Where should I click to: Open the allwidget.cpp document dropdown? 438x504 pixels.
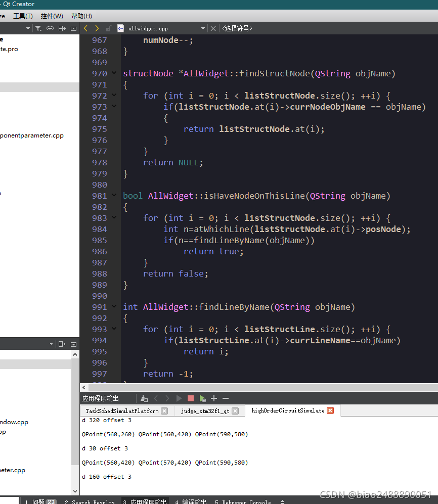point(203,28)
